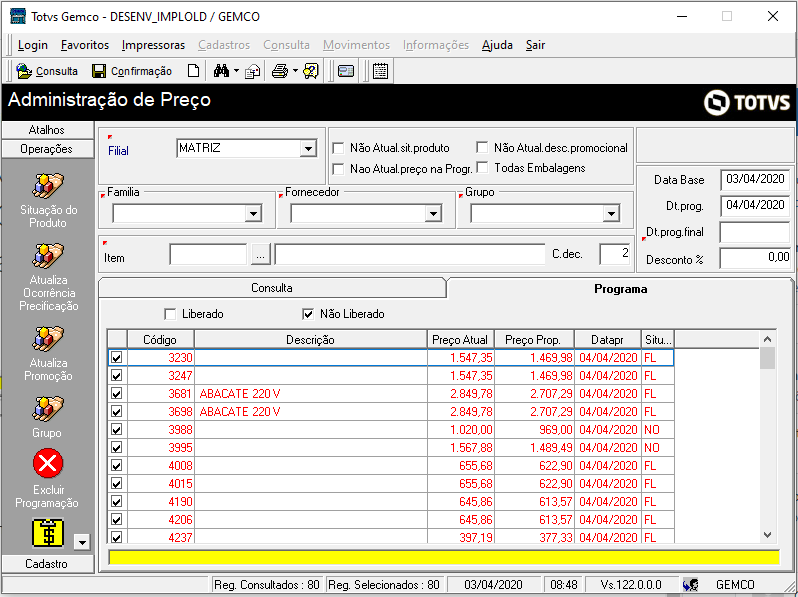Click the envelope document icon in toolbar
This screenshot has height=597, width=798.
252,71
